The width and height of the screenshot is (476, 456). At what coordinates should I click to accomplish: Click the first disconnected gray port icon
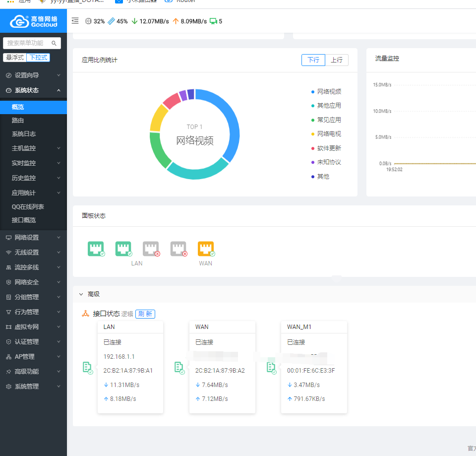point(151,249)
